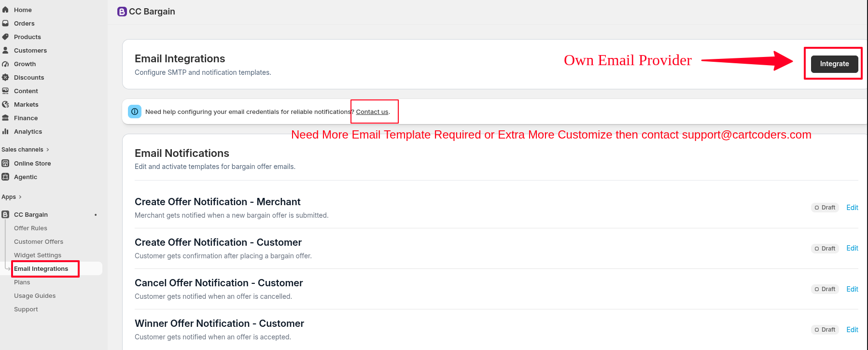Click the Integrate button
Image resolution: width=868 pixels, height=350 pixels.
click(x=834, y=64)
